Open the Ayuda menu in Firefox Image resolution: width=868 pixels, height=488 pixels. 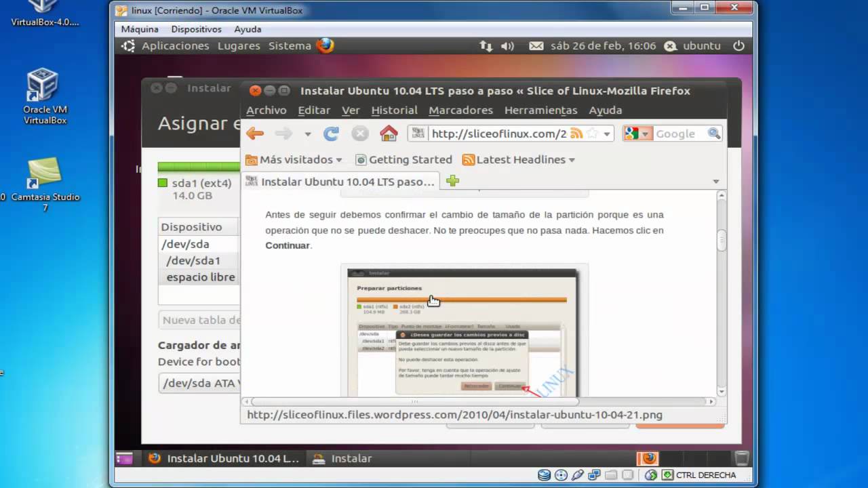click(x=605, y=110)
